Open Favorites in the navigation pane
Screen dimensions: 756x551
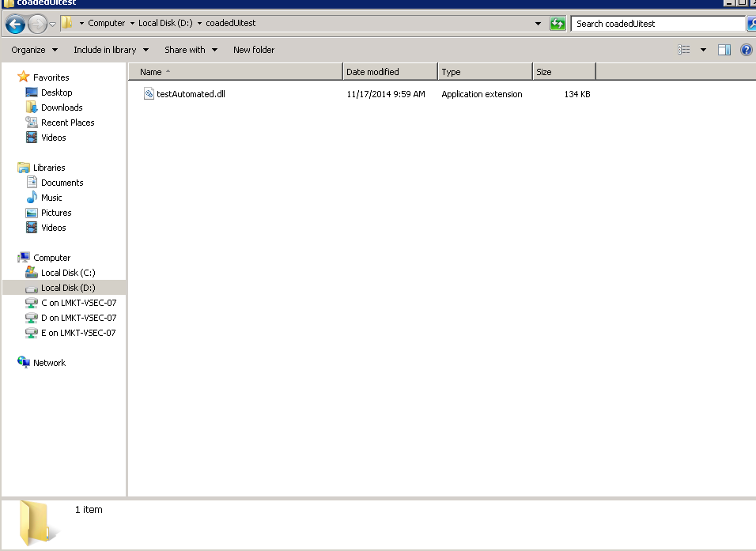click(x=51, y=77)
